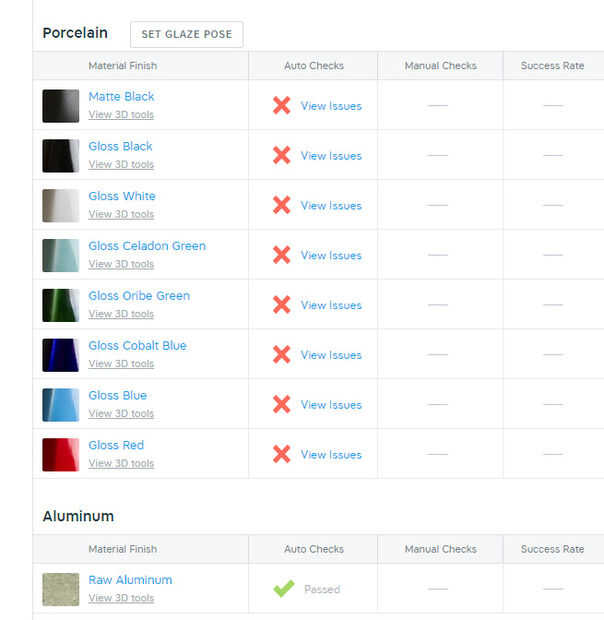
Task: Click green checkmark icon for Raw Aluminum
Action: (284, 589)
